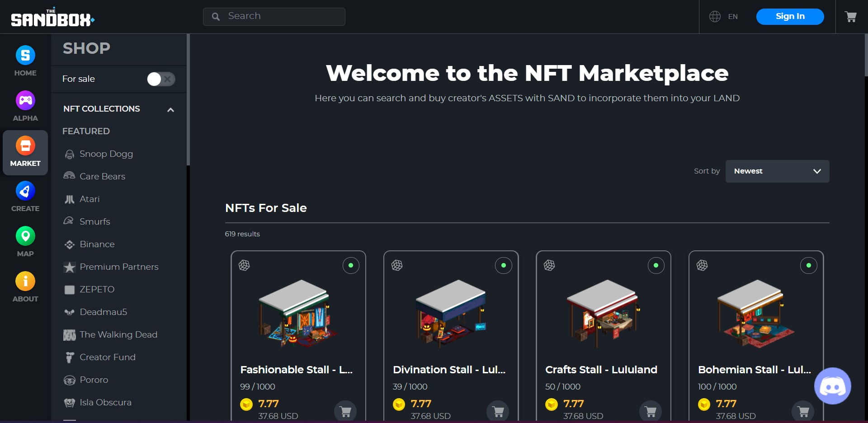Open the Sort by Newest dropdown

777,171
